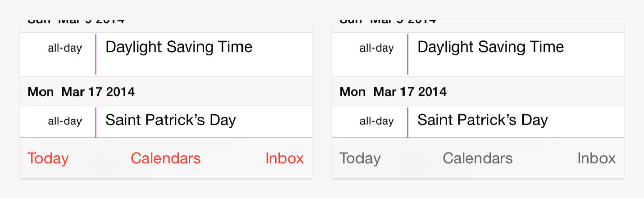Viewport: 644px width, 198px height.
Task: Click purple color bar beside Saint Patrick's Day
Action: [95, 122]
